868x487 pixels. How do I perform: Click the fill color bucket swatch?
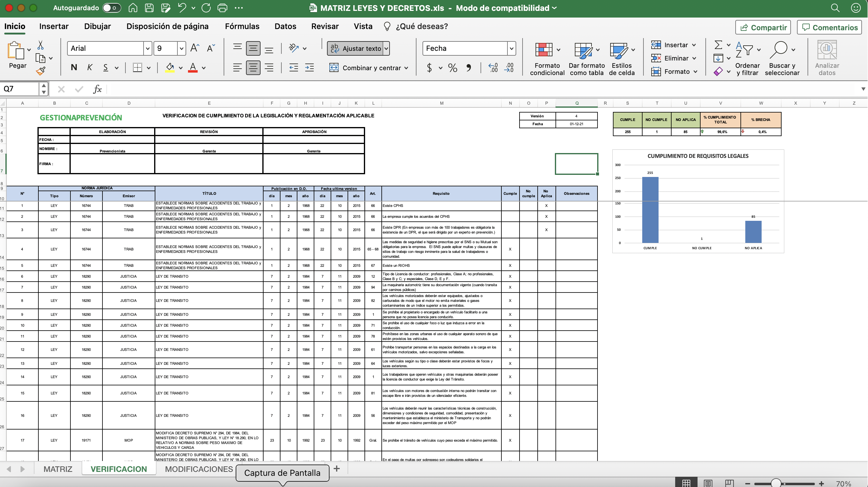click(x=170, y=67)
